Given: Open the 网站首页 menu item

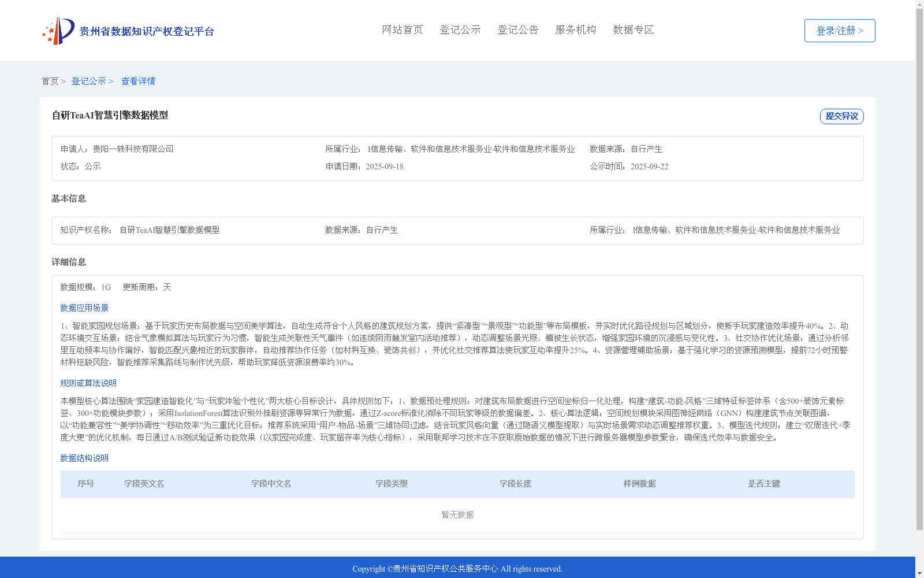Looking at the screenshot, I should (403, 30).
